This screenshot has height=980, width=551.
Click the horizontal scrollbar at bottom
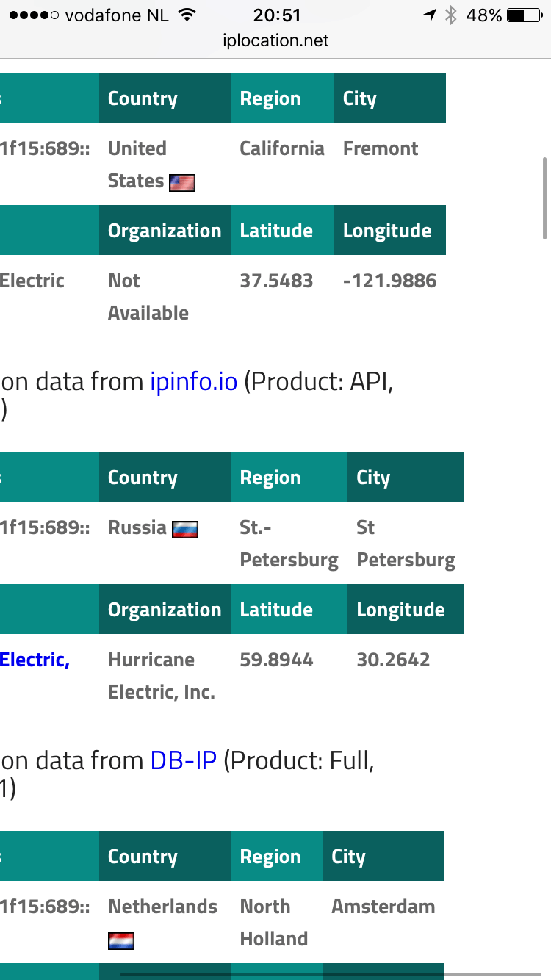point(331,974)
